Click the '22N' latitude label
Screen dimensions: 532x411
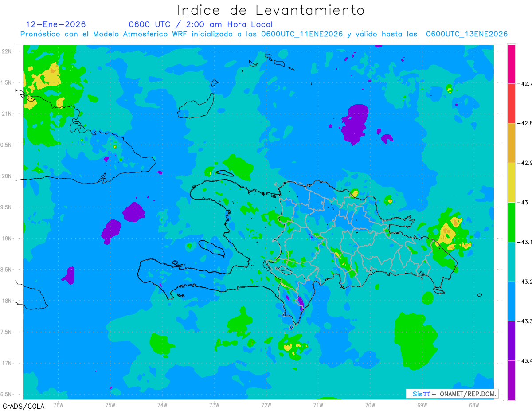pyautogui.click(x=7, y=51)
